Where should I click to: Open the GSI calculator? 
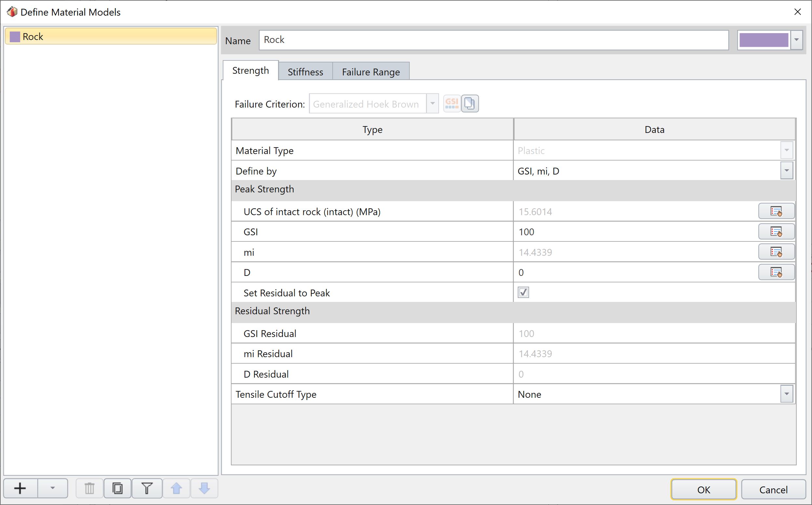coord(452,103)
